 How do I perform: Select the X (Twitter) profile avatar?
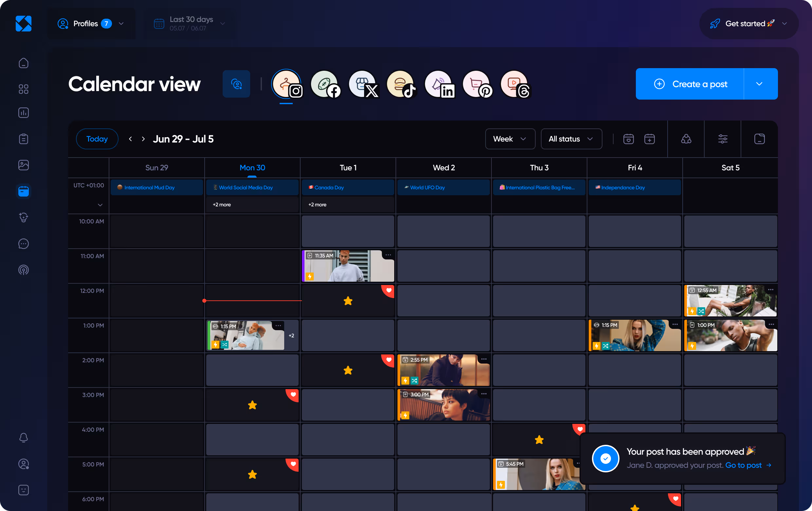363,84
